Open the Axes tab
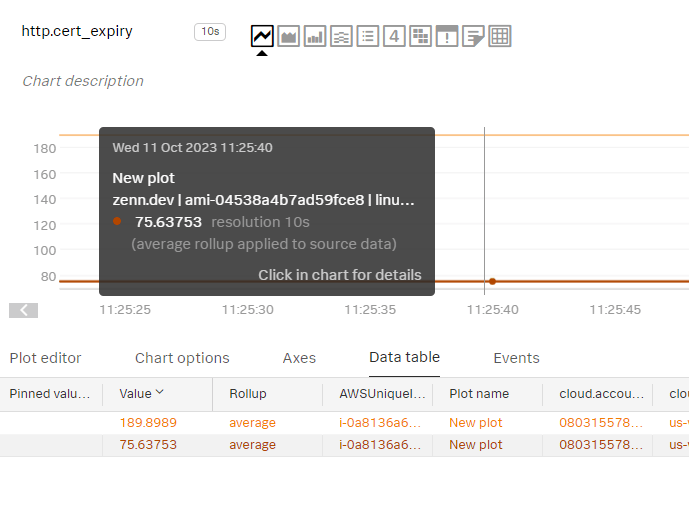Screen dimensions: 689x512 (x=299, y=358)
